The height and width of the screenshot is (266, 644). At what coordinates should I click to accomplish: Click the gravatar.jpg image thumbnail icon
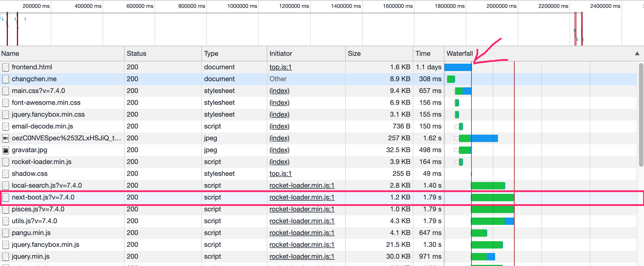point(5,150)
